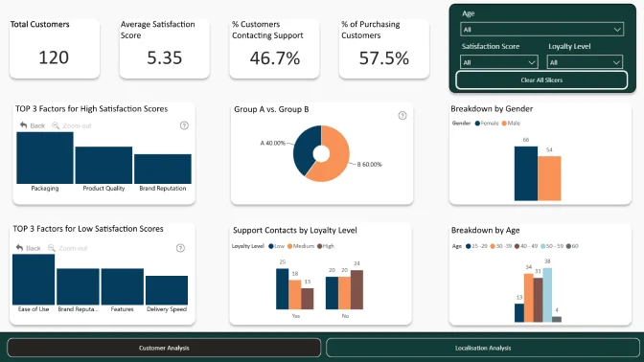This screenshot has height=362, width=644.
Task: Switch to Customer Analysis page
Action: coord(164,348)
